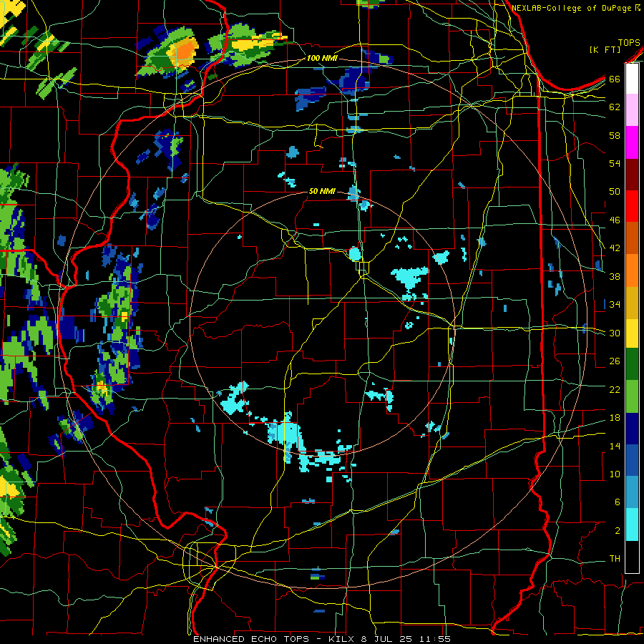Image resolution: width=644 pixels, height=644 pixels.
Task: Click the '46' legend value
Action: 615,220
